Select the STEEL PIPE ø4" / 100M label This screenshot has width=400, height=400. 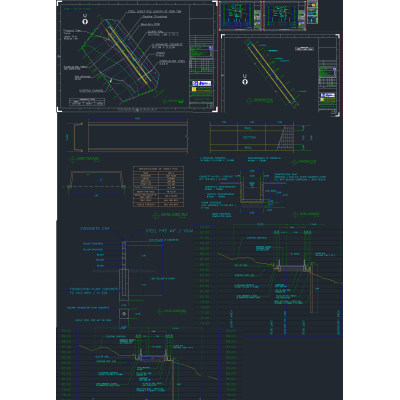pyautogui.click(x=169, y=231)
